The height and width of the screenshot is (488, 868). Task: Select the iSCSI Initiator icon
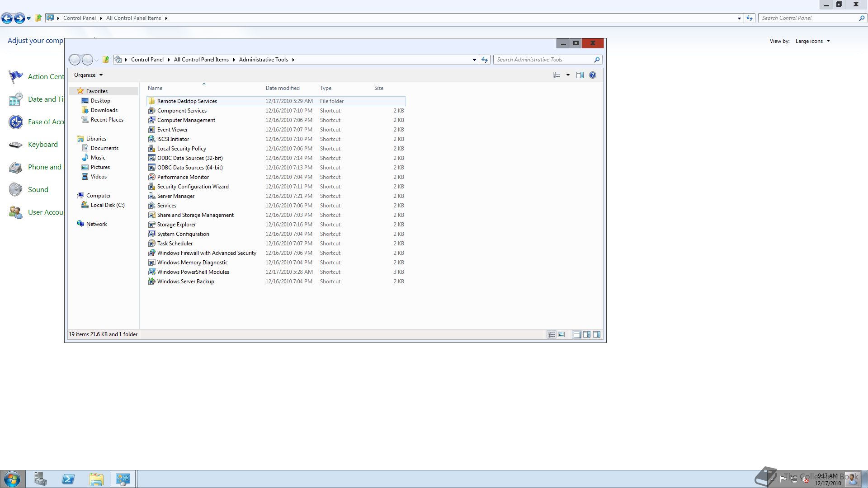pos(152,139)
